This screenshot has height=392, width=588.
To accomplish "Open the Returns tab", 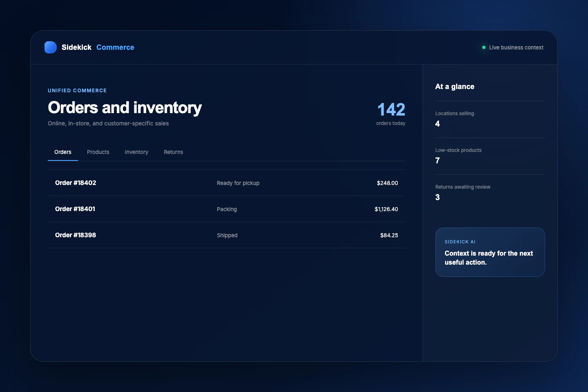I will tap(174, 152).
